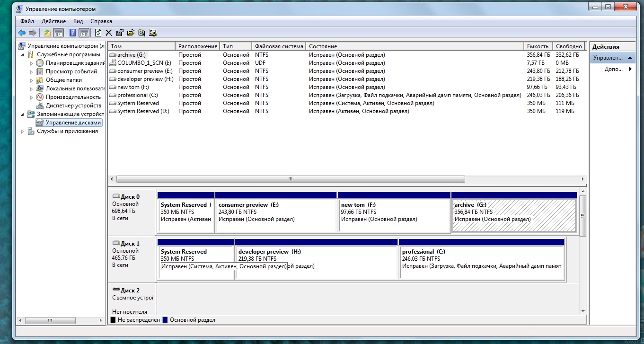Click the disk map vertical scrollbar thumb
Image resolution: width=644 pixels, height=344 pixels.
(x=582, y=216)
